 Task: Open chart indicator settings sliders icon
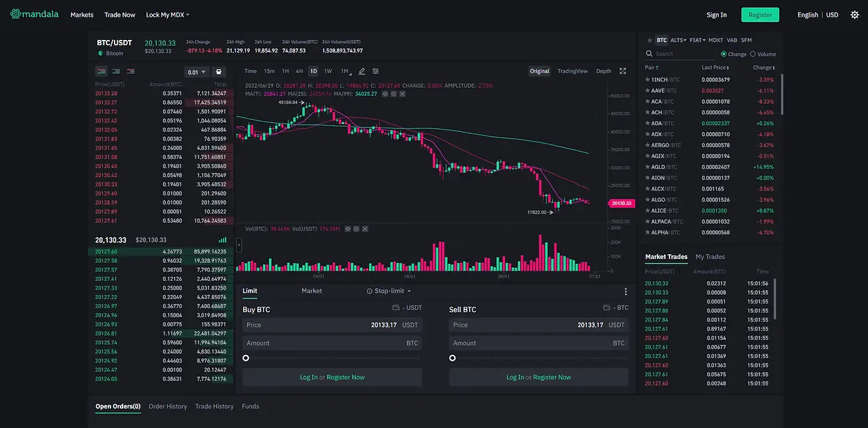click(x=376, y=71)
